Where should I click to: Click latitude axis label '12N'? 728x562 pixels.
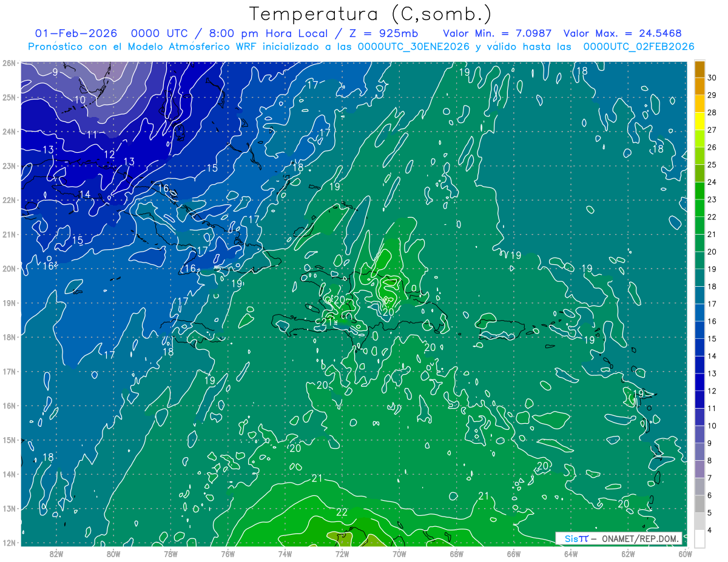tap(8, 543)
